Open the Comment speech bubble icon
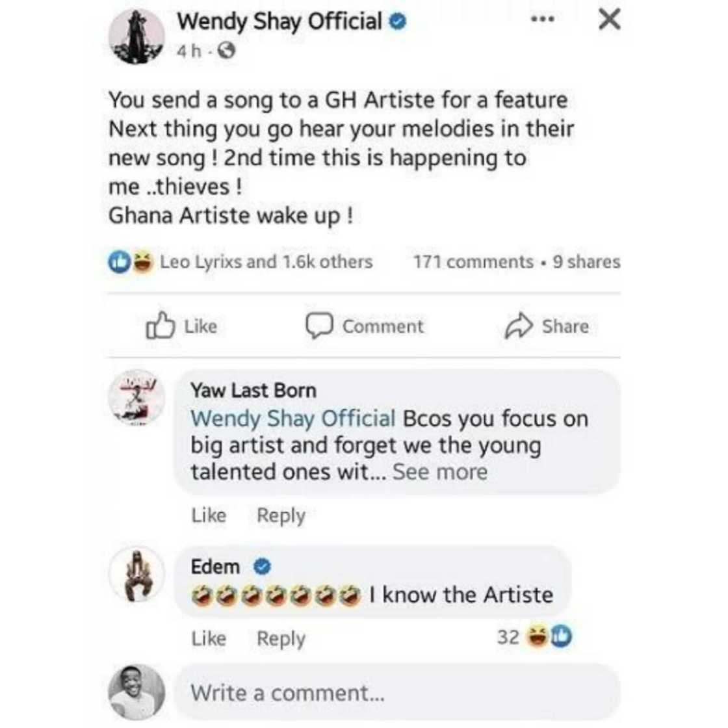Image resolution: width=728 pixels, height=728 pixels. pyautogui.click(x=321, y=326)
